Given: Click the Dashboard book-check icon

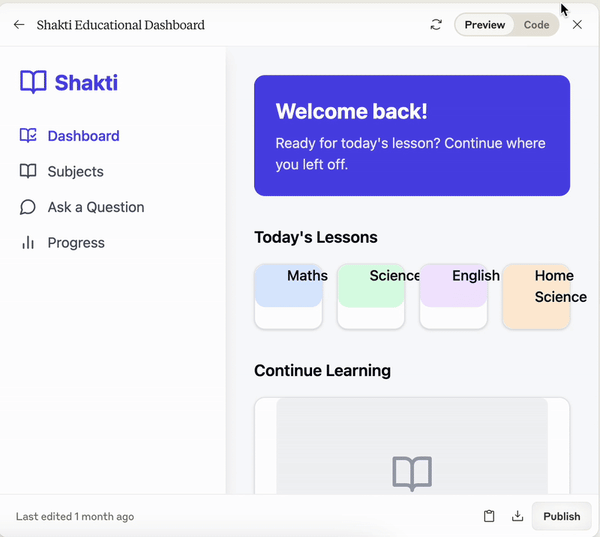Looking at the screenshot, I should 28,135.
